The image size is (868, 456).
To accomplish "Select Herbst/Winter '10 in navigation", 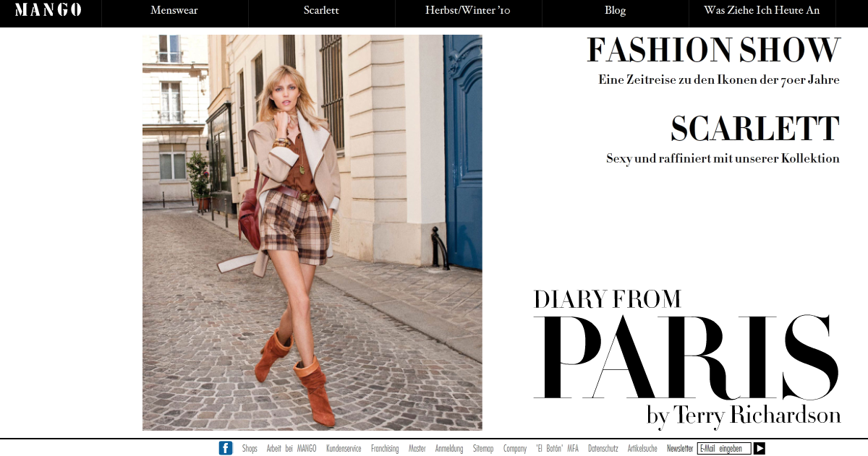I will tap(468, 11).
